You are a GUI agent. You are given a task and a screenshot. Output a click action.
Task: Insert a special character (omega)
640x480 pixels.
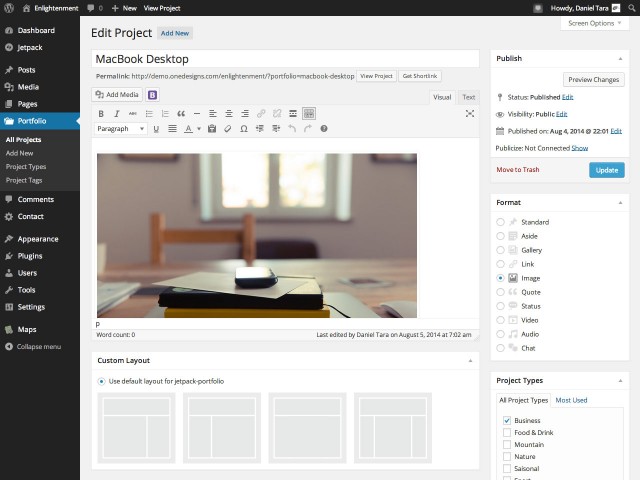click(244, 129)
